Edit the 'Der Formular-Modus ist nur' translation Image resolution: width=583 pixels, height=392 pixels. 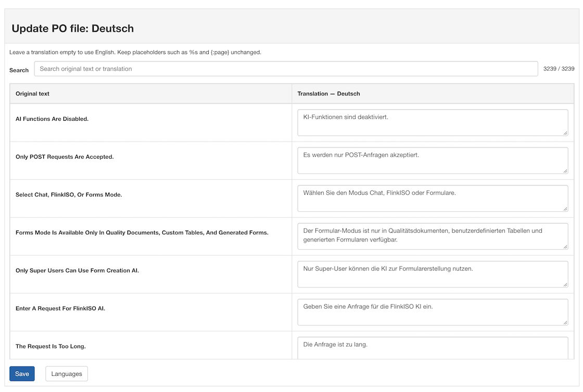pos(433,236)
